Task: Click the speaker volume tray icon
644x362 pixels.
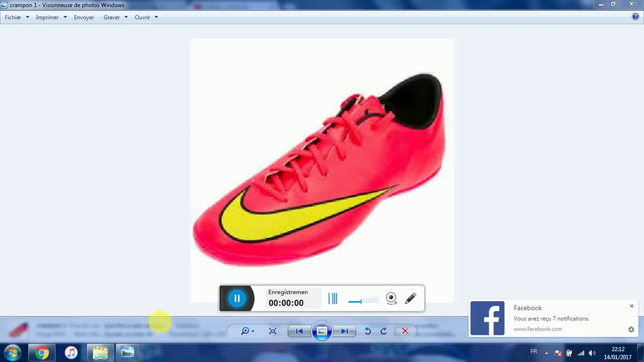Action: [592, 353]
